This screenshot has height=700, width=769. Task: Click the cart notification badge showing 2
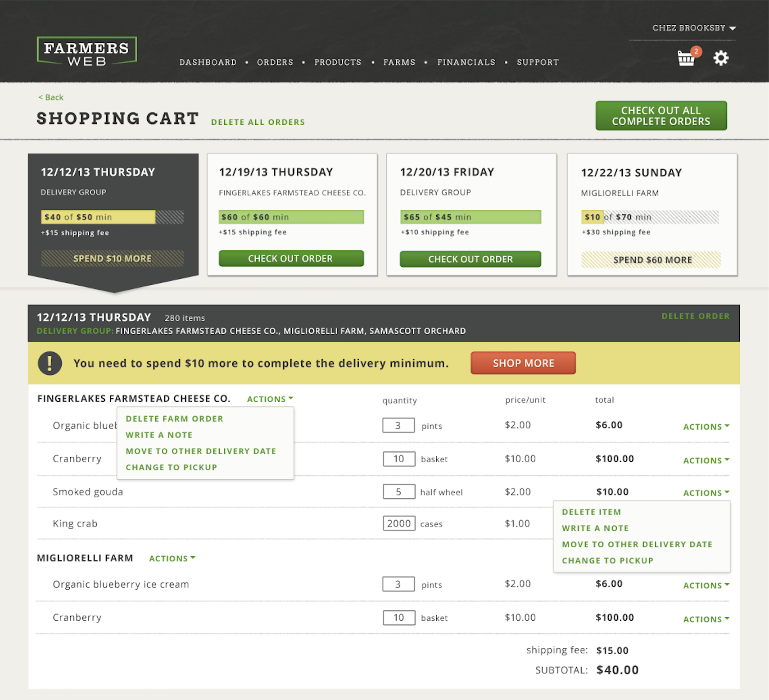696,51
